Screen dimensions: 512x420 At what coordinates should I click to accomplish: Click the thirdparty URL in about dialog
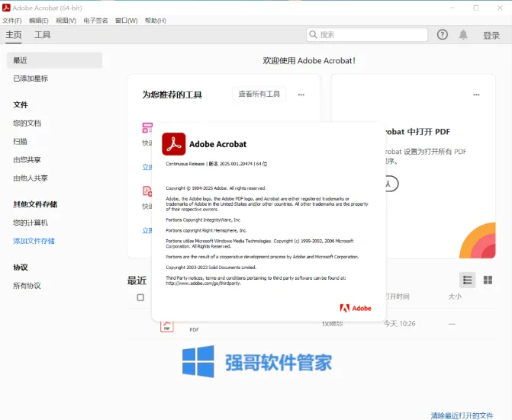[204, 284]
